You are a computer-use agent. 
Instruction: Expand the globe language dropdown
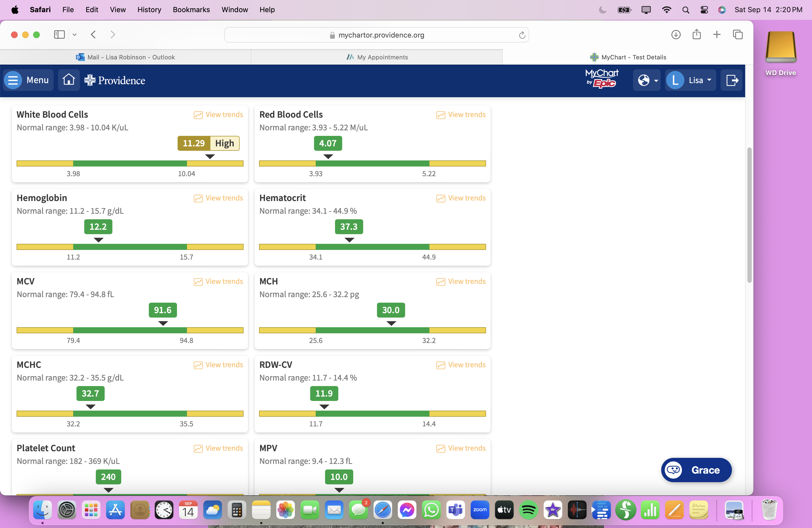click(647, 80)
